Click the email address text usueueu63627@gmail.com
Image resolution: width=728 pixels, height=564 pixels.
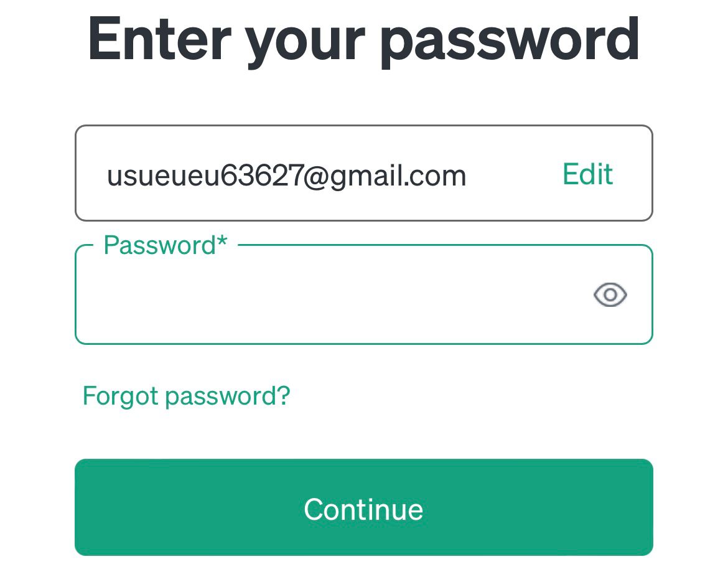(x=286, y=176)
